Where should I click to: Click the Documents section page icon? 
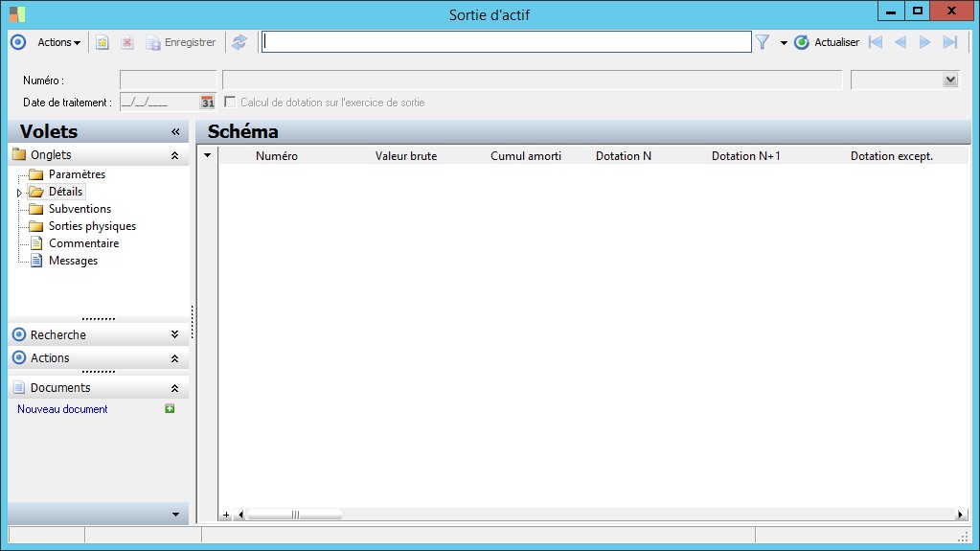19,388
